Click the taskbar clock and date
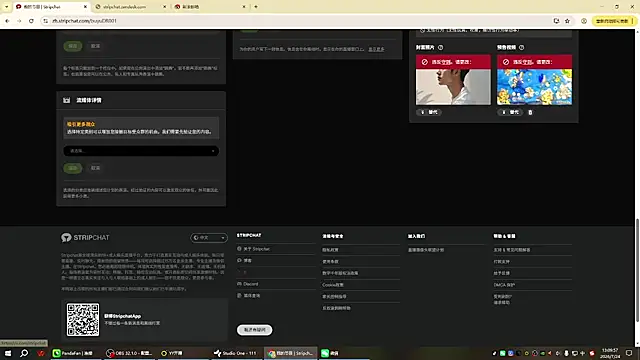The width and height of the screenshot is (640, 360). click(x=610, y=353)
